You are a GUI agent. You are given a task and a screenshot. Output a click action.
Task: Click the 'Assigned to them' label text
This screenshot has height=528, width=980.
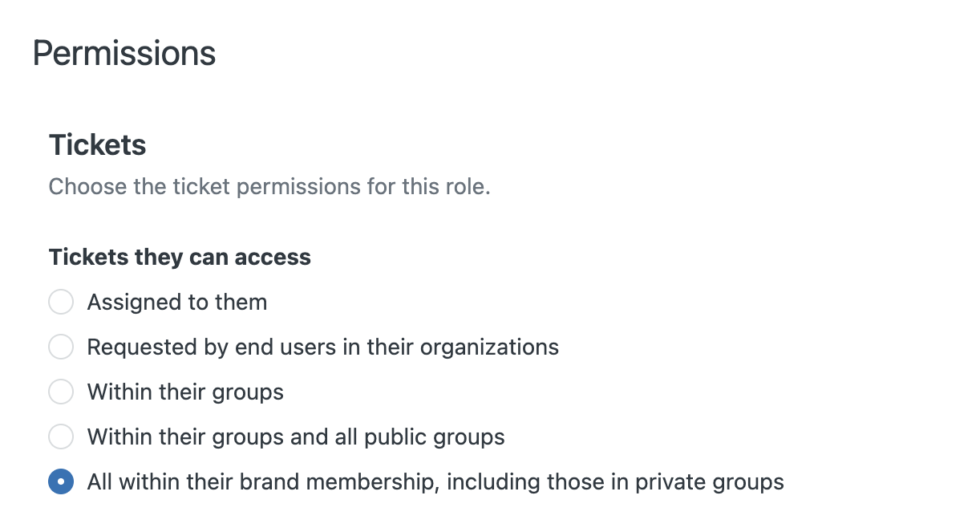178,302
